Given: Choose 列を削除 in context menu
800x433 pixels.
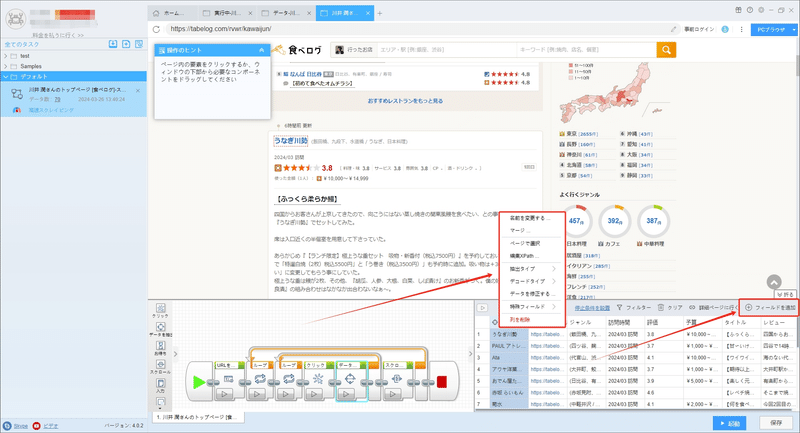Looking at the screenshot, I should (520, 320).
